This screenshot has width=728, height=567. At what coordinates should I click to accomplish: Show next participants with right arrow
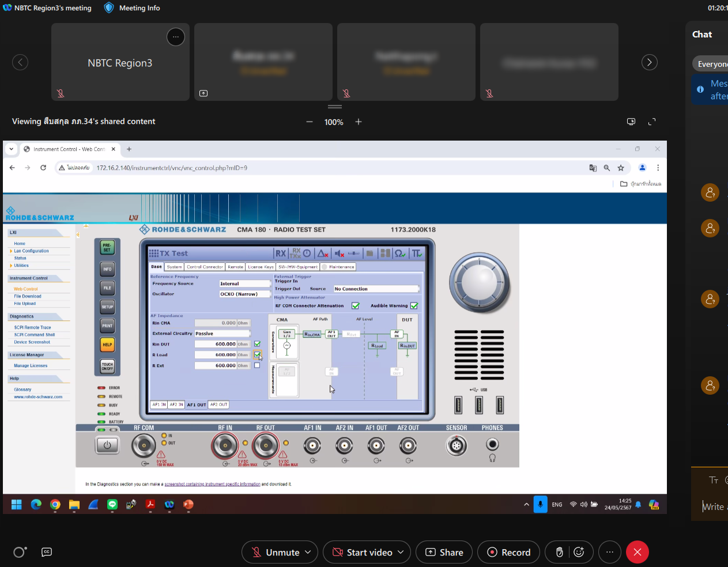(650, 62)
